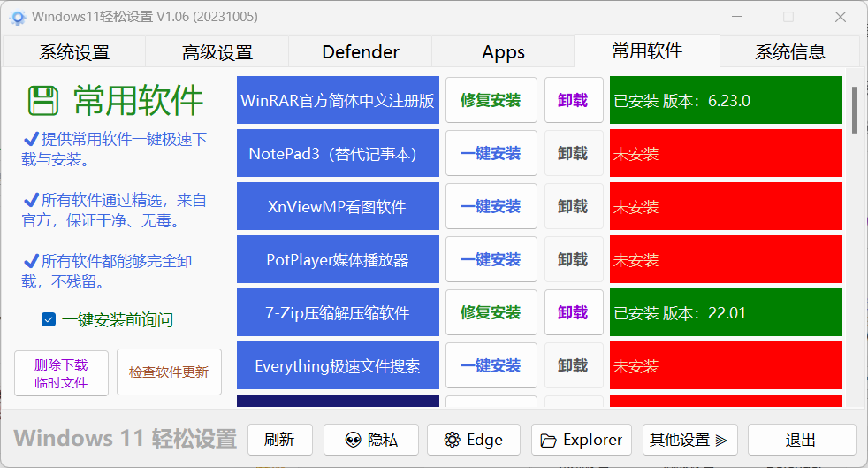Screen dimensions: 868x468
Task: Toggle the 一键安装前询问 checkbox
Action: [x=49, y=319]
